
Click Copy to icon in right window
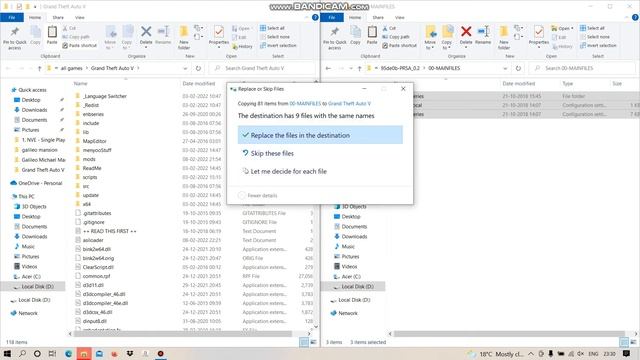point(447,37)
